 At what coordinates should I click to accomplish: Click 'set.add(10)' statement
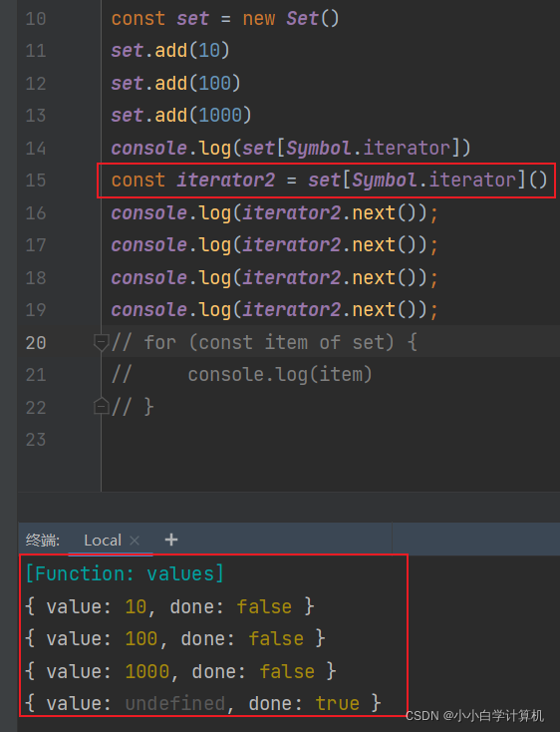170,51
